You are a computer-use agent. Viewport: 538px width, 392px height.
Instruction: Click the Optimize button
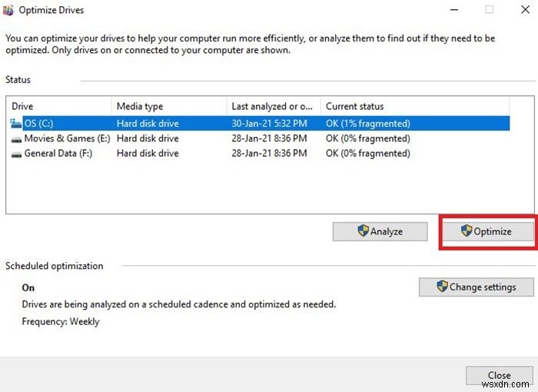[488, 231]
